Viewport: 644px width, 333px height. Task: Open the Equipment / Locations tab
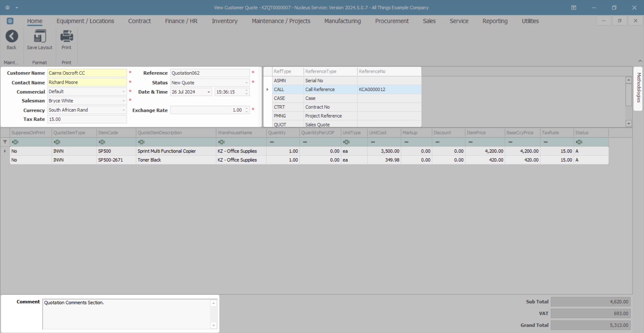[85, 21]
